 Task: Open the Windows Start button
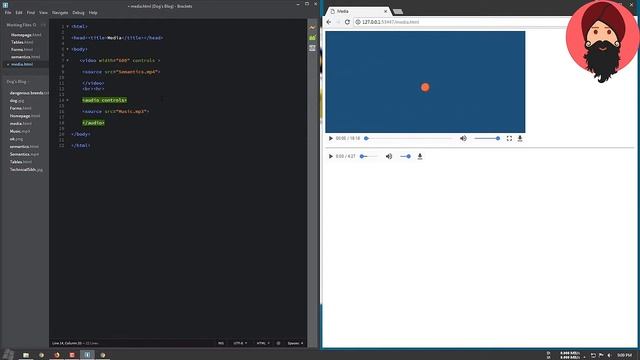[x=8, y=354]
